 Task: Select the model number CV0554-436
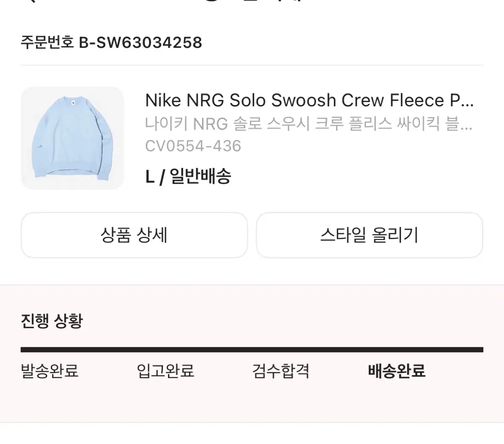(x=194, y=146)
